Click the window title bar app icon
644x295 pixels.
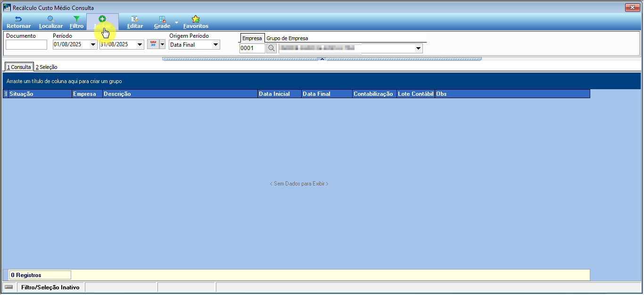pyautogui.click(x=7, y=8)
